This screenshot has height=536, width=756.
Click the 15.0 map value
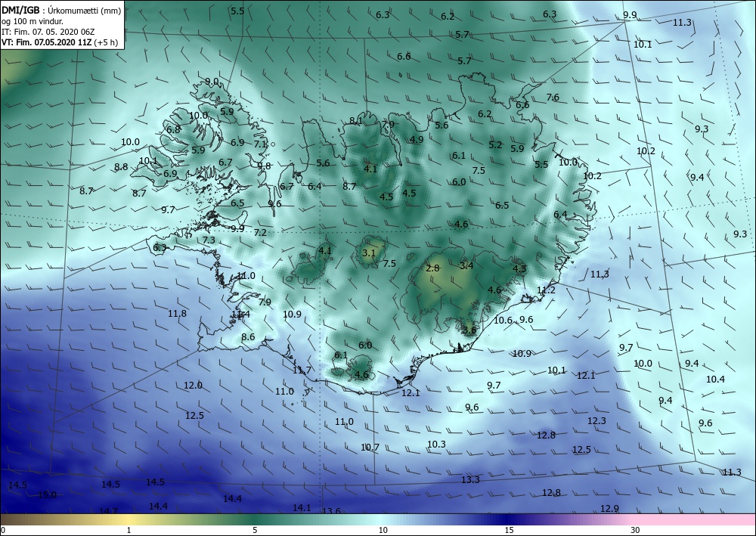click(x=47, y=495)
